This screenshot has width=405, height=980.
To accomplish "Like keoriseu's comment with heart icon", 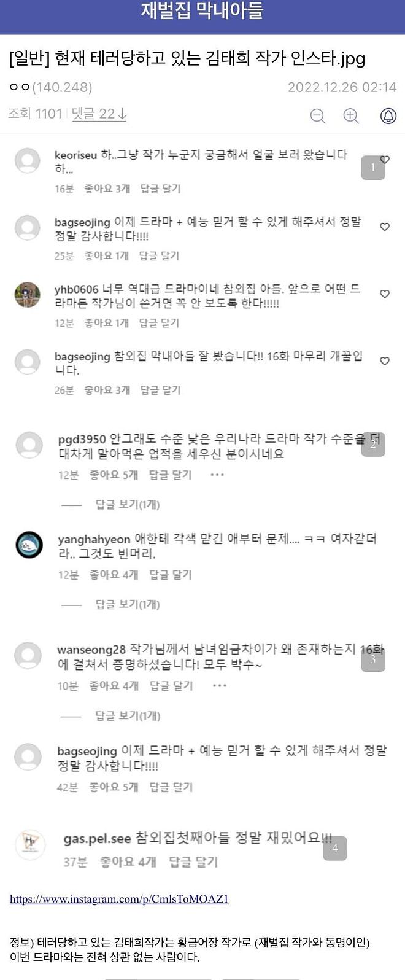I will click(x=385, y=160).
